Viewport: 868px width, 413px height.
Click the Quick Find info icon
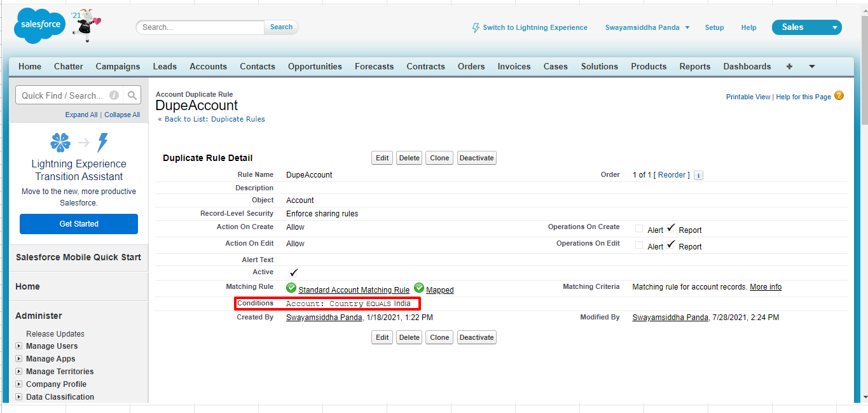(x=114, y=95)
